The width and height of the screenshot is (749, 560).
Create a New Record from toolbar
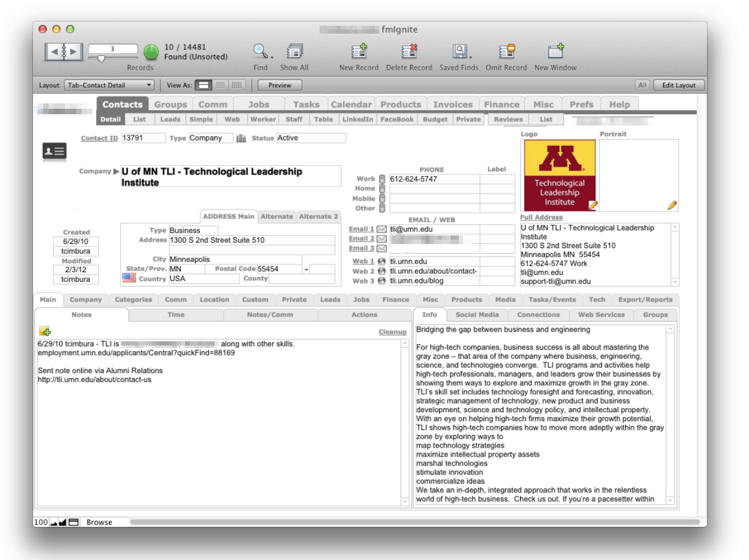tap(359, 52)
